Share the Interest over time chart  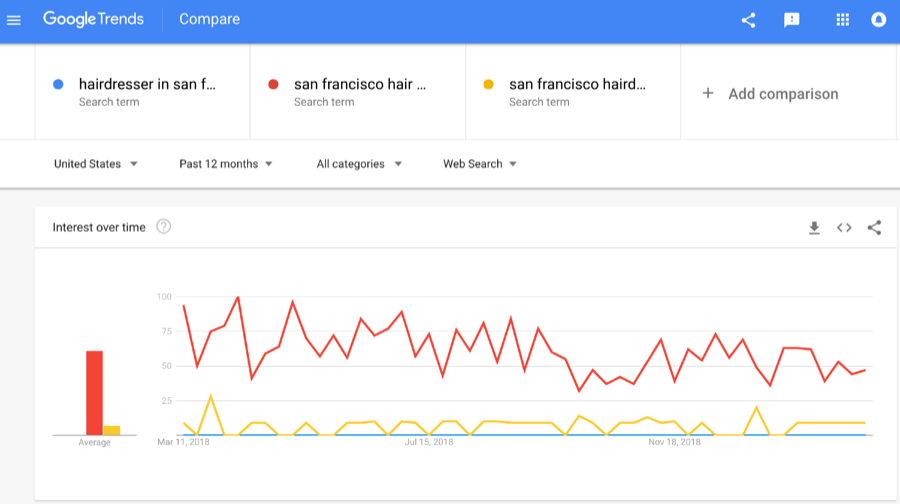874,228
